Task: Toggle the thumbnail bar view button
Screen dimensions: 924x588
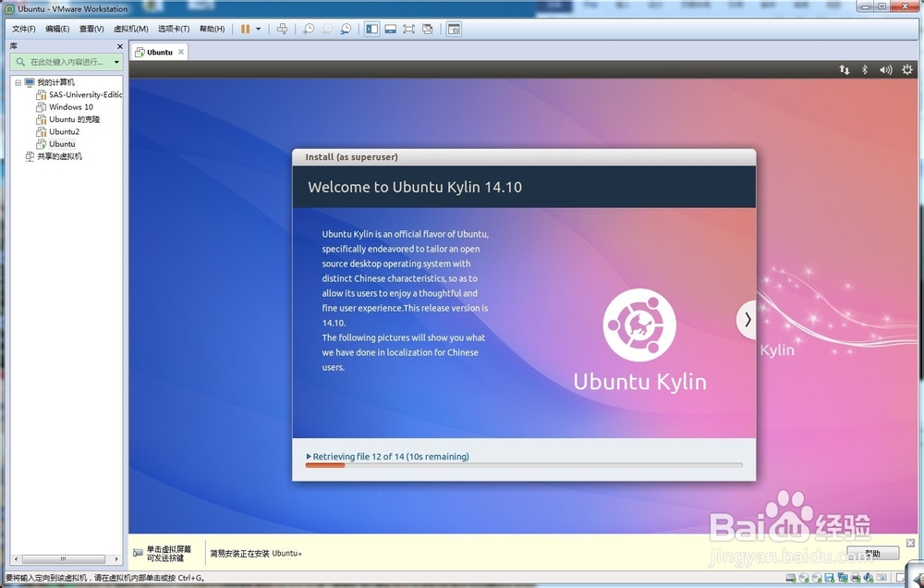Action: click(x=390, y=29)
